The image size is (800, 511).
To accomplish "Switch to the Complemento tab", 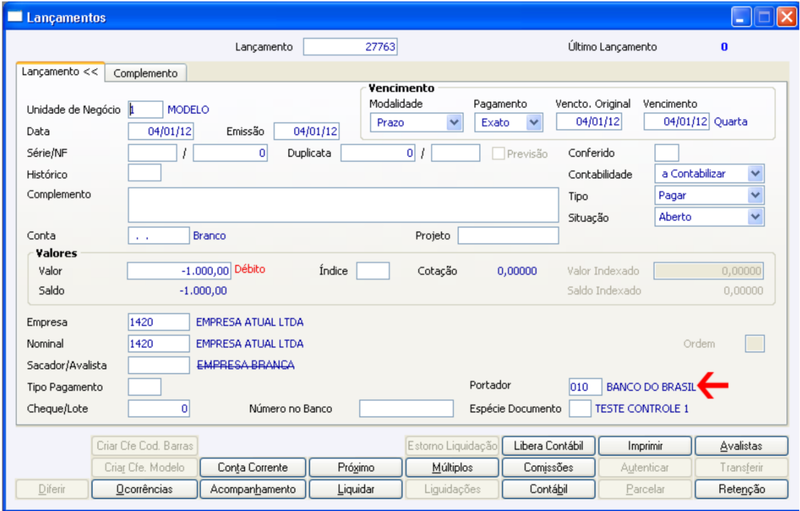I will [x=145, y=73].
